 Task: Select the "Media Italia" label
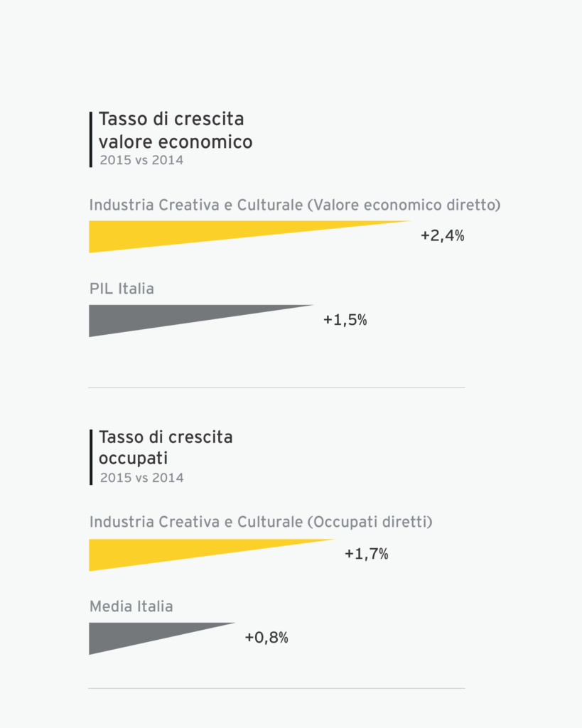pos(131,606)
